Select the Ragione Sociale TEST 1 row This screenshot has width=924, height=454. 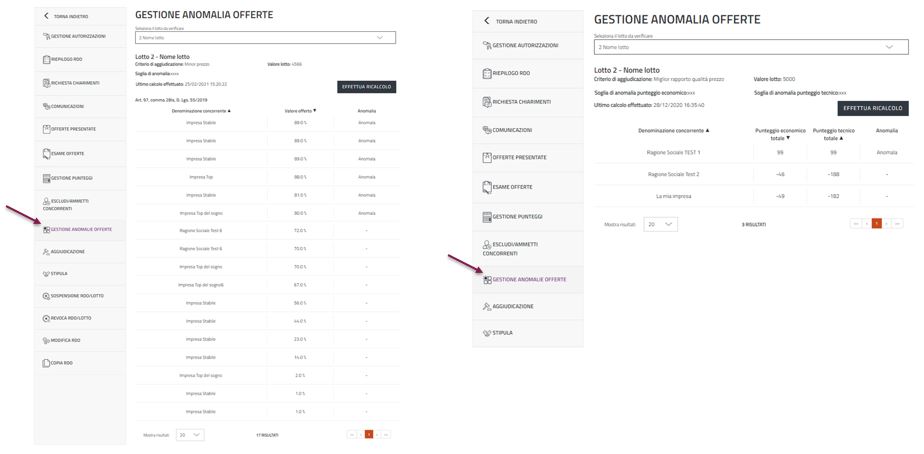tap(673, 152)
